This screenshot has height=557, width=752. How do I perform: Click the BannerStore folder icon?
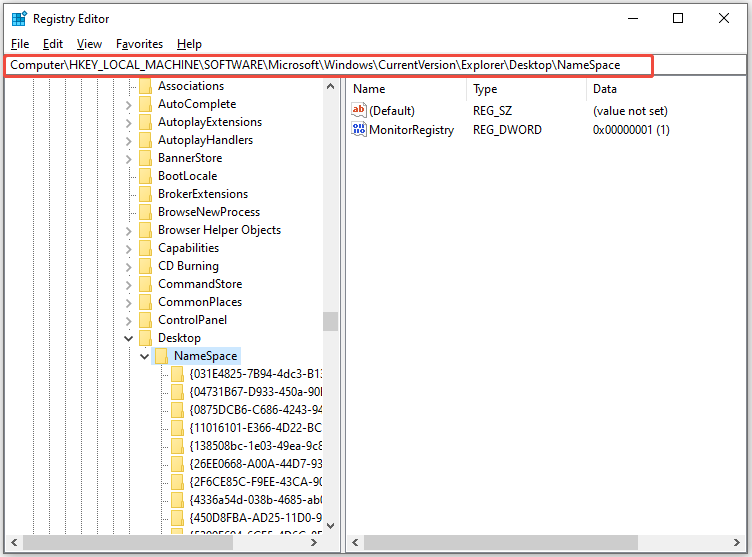coord(145,158)
